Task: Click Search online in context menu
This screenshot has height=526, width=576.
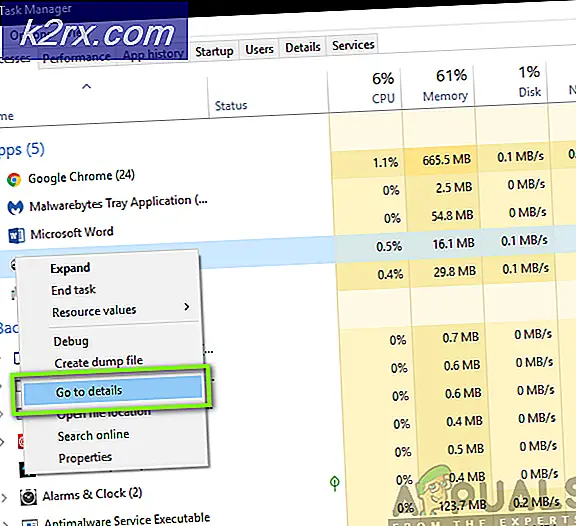Action: click(x=93, y=435)
